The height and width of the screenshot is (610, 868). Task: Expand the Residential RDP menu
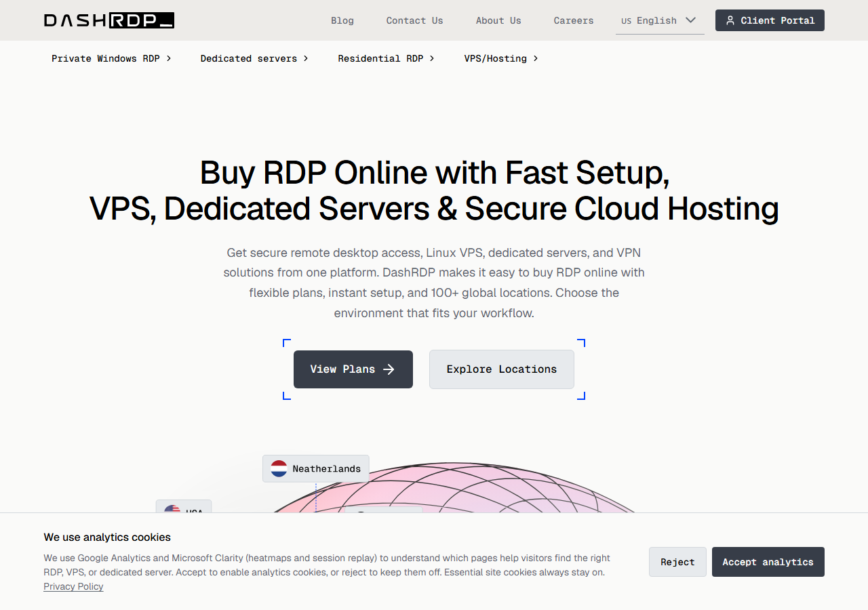(386, 58)
